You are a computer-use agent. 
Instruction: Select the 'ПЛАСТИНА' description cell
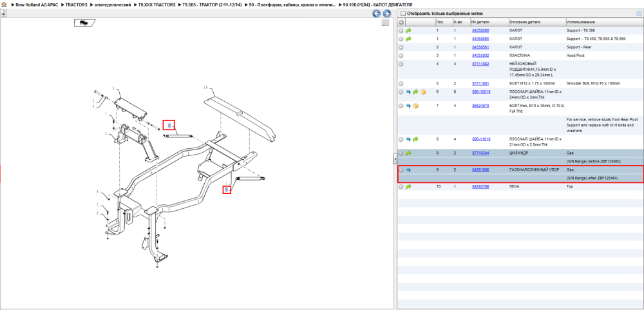pos(519,55)
